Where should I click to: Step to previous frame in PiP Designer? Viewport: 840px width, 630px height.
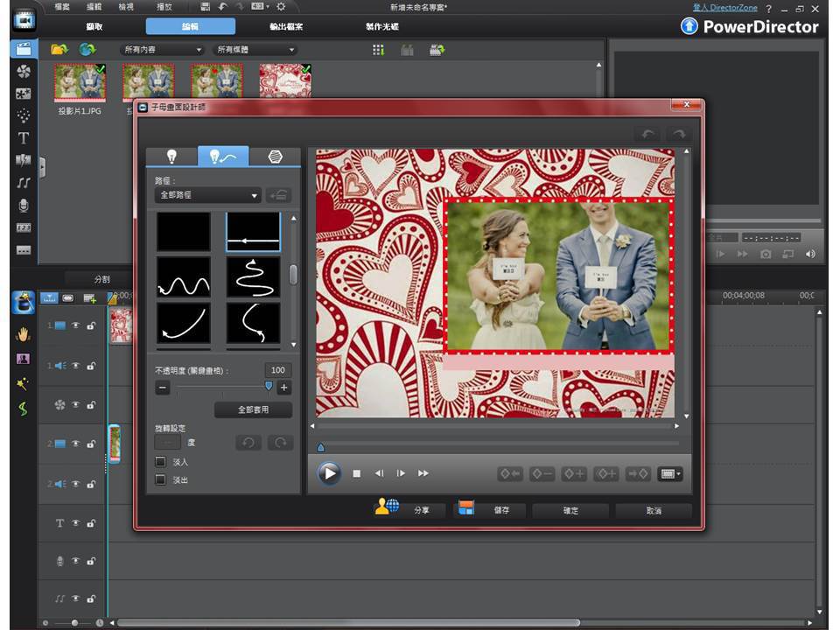(379, 473)
